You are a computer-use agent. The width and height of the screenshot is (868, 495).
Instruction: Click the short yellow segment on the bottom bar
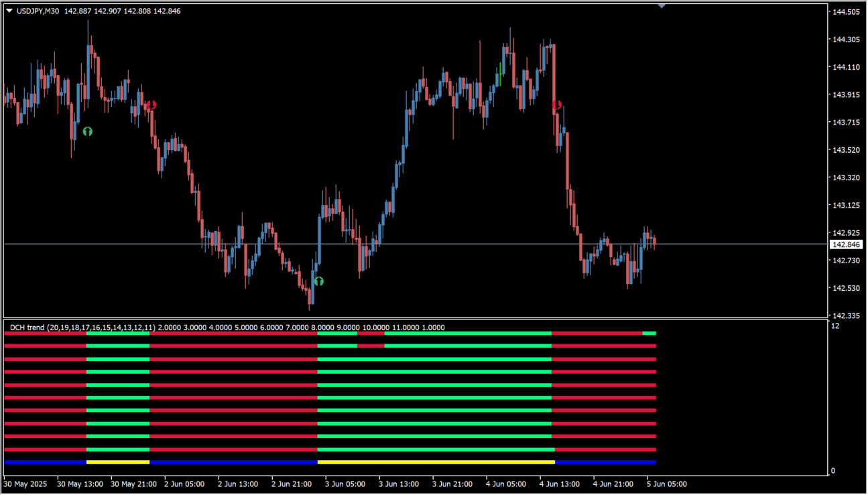click(118, 462)
